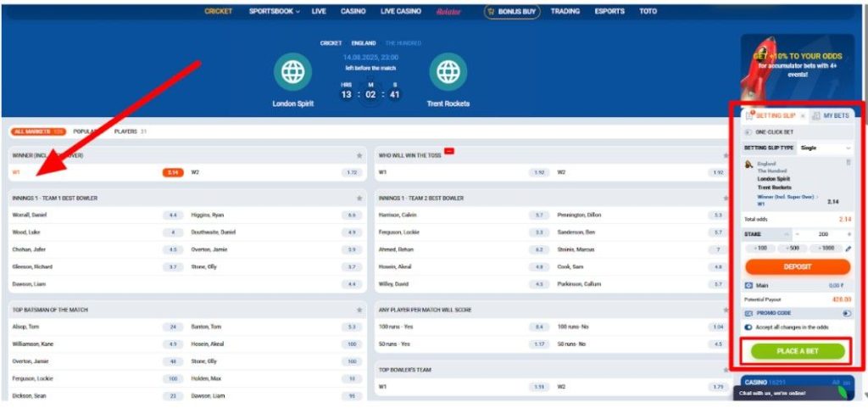Image resolution: width=868 pixels, height=414 pixels.
Task: Favorite the Winner market with its star
Action: (359, 156)
